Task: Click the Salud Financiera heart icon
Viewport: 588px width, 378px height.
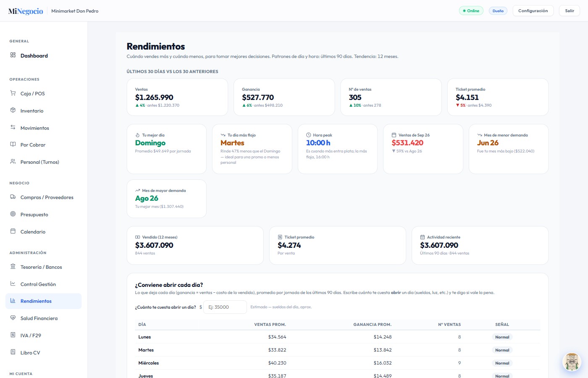Action: [x=13, y=318]
